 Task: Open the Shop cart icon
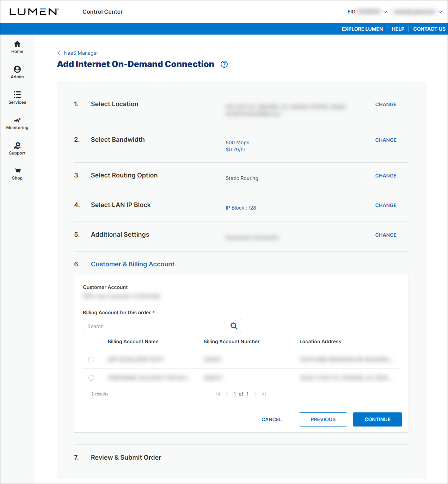coord(17,171)
